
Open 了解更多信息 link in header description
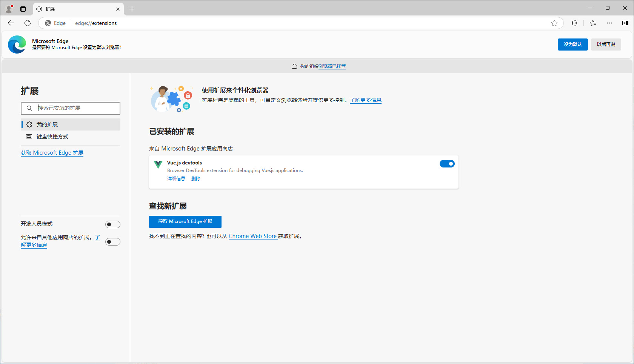click(x=366, y=100)
